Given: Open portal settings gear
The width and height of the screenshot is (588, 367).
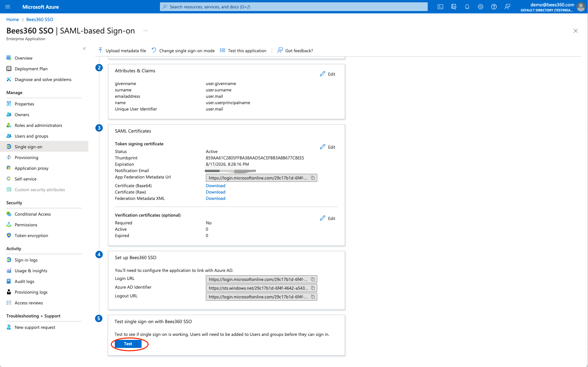Looking at the screenshot, I should pyautogui.click(x=481, y=7).
